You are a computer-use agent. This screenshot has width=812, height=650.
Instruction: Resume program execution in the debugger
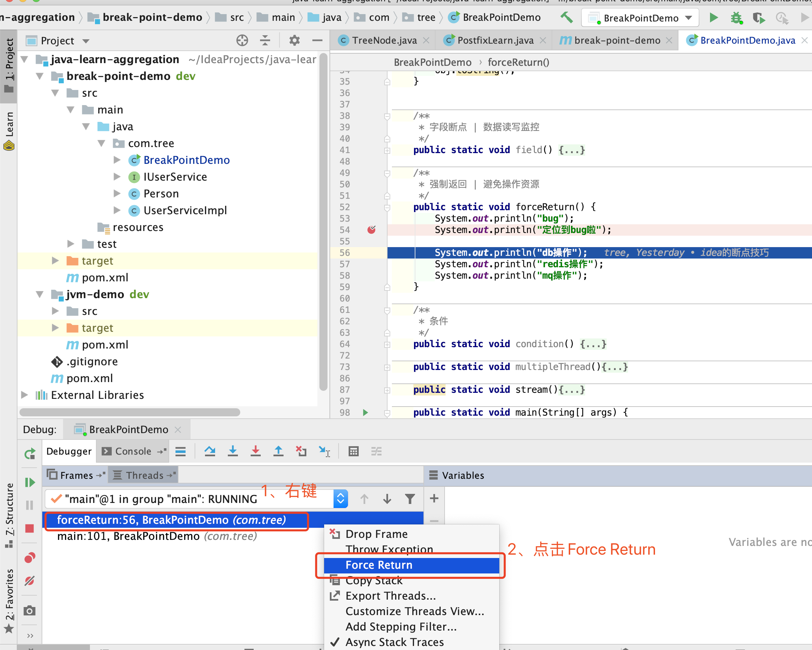coord(30,482)
